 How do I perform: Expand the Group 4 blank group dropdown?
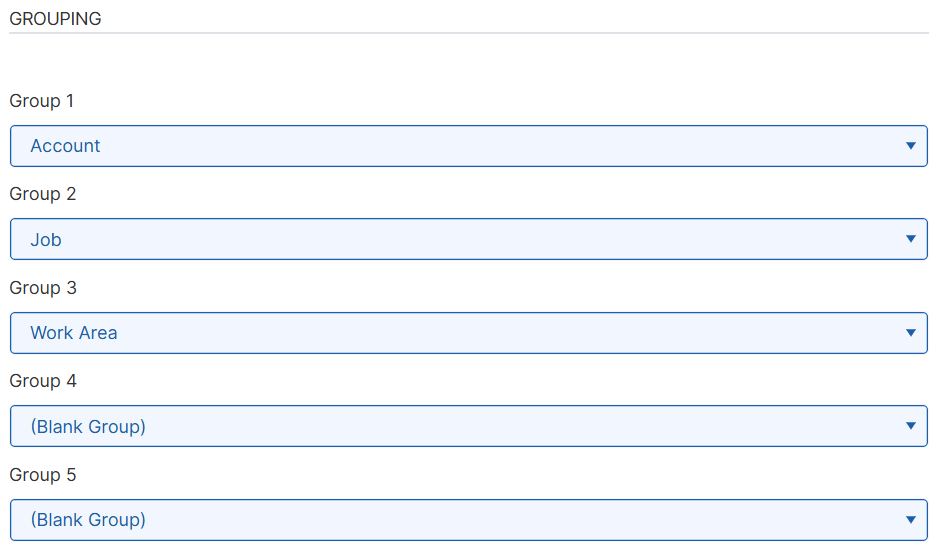pyautogui.click(x=468, y=426)
